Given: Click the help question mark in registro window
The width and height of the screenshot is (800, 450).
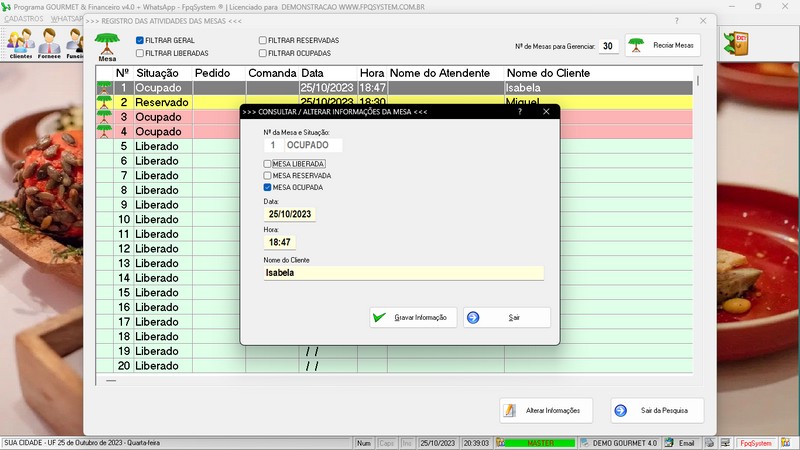Looking at the screenshot, I should point(677,21).
